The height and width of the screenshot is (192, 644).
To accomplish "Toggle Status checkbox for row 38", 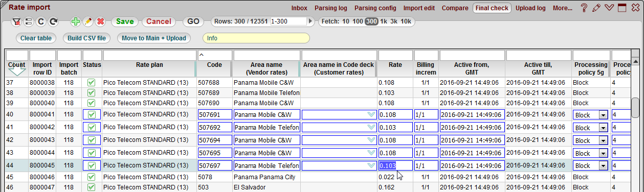I will pyautogui.click(x=92, y=93).
